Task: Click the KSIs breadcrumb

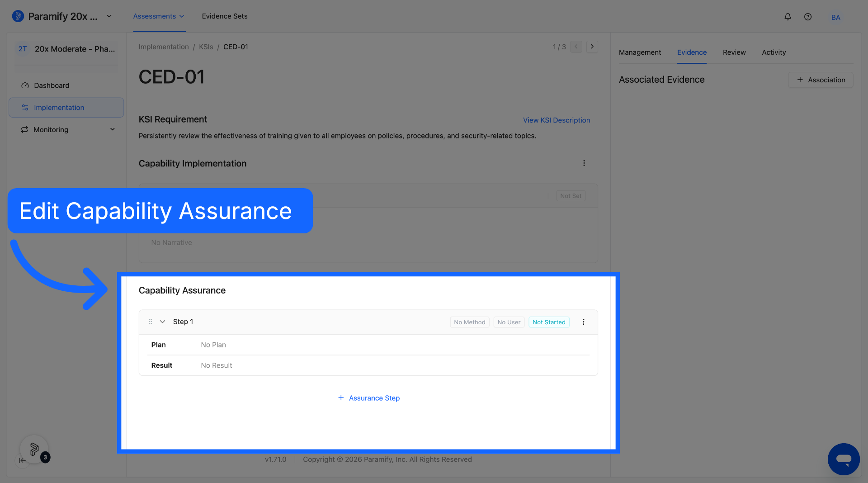Action: [206, 47]
